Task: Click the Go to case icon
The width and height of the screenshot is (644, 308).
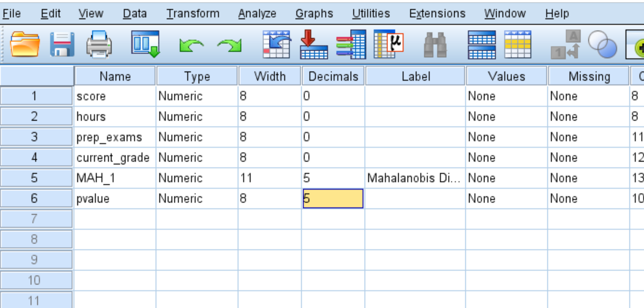Action: 276,44
